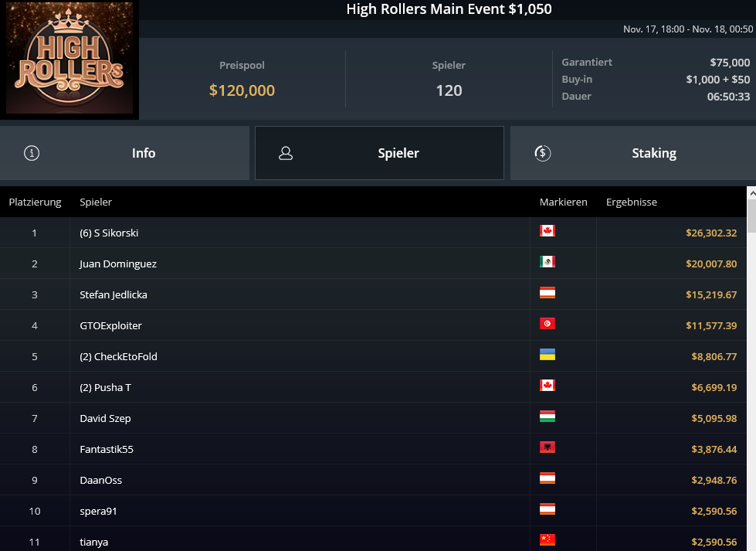Image resolution: width=756 pixels, height=551 pixels.
Task: Click China flag next to tianya
Action: pos(548,539)
